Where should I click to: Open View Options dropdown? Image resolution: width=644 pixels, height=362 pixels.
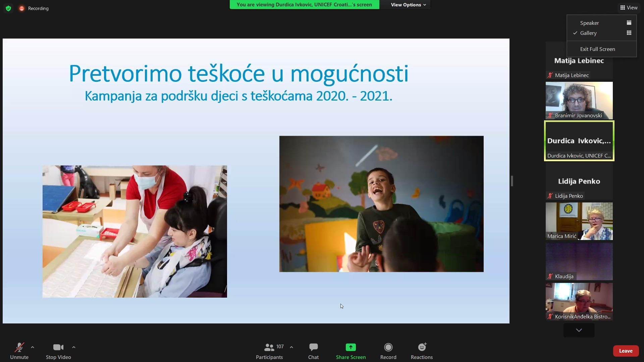(408, 5)
